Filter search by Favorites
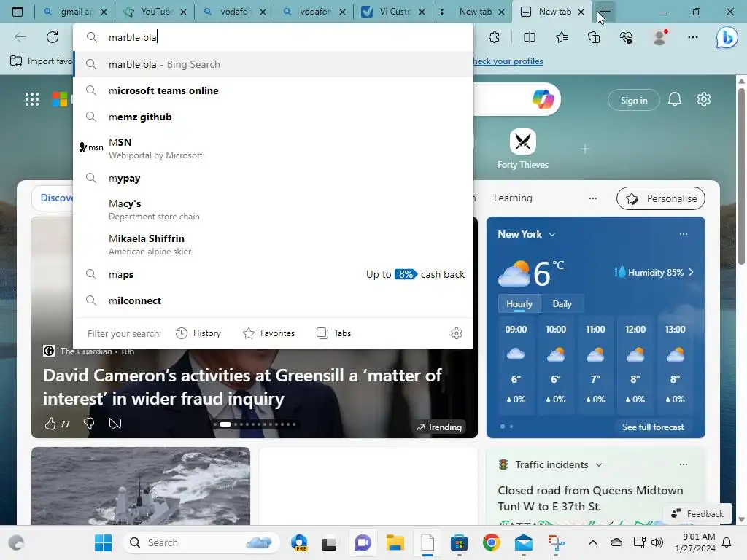The width and height of the screenshot is (747, 560). pos(268,332)
